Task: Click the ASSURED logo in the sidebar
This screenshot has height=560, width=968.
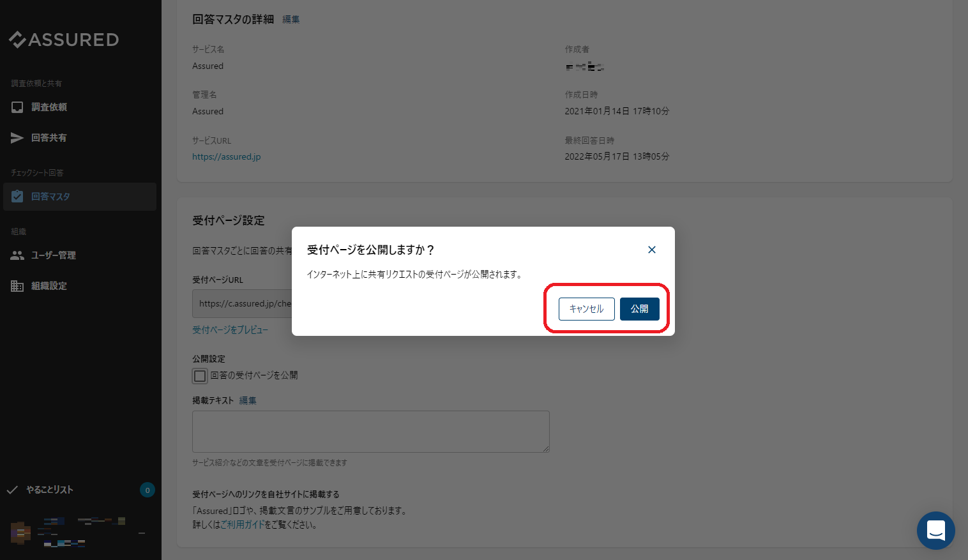Action: click(64, 40)
